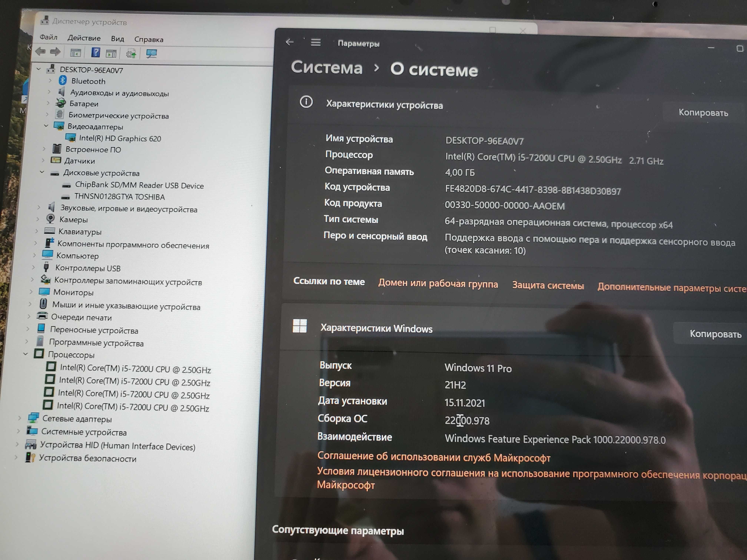The height and width of the screenshot is (560, 747).
Task: Click the OS build value 22000.978
Action: tap(467, 420)
